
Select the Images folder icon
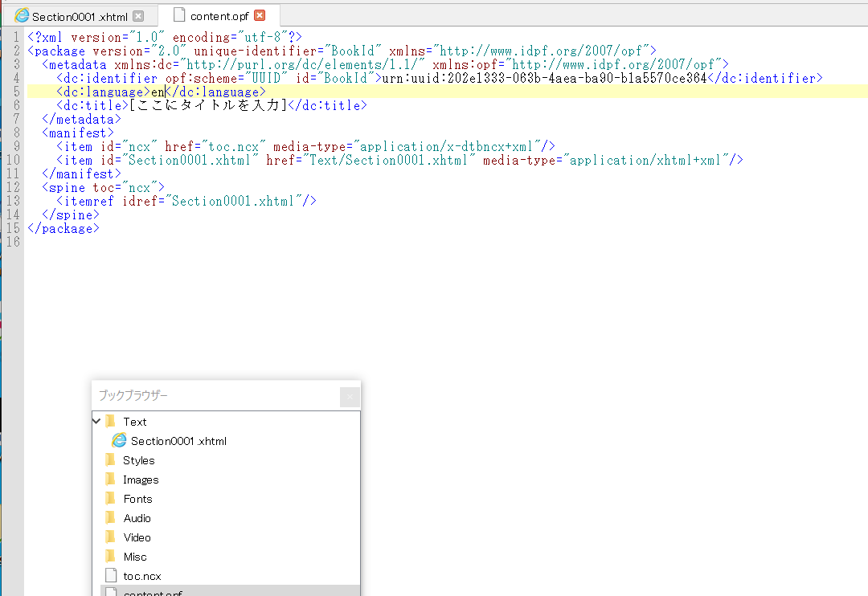tap(111, 480)
